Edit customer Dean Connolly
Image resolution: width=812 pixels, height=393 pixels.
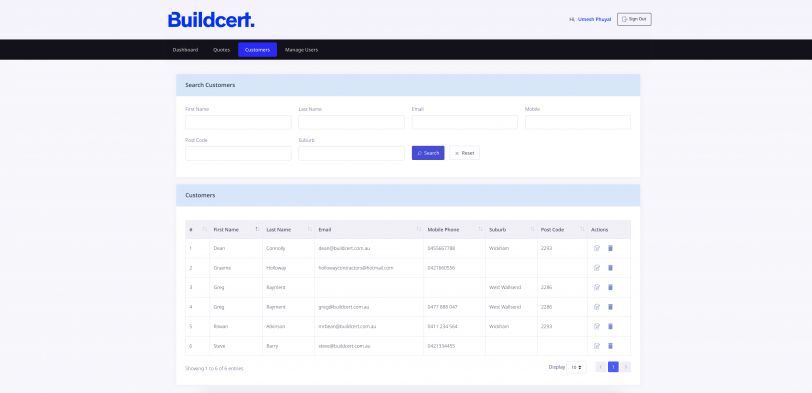[597, 248]
